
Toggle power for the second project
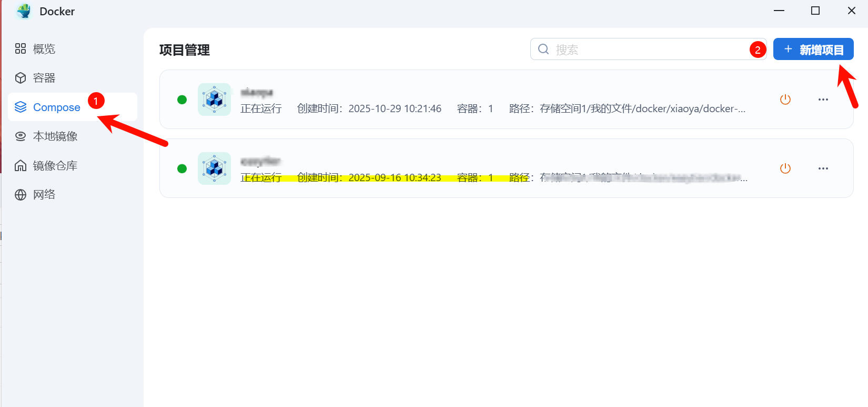pyautogui.click(x=785, y=168)
